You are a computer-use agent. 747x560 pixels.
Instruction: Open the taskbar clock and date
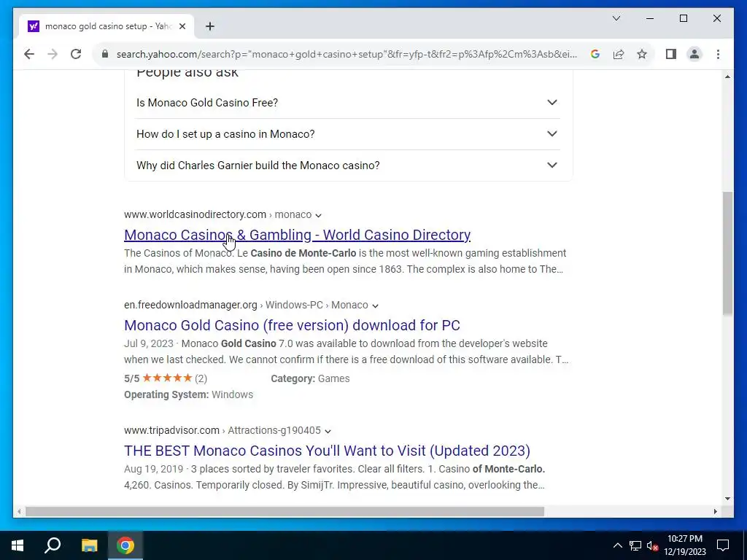pyautogui.click(x=685, y=545)
